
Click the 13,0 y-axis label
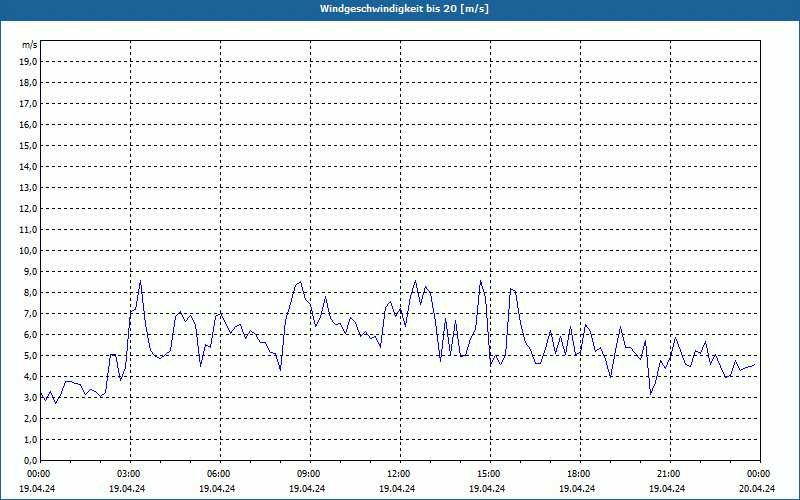coord(29,187)
